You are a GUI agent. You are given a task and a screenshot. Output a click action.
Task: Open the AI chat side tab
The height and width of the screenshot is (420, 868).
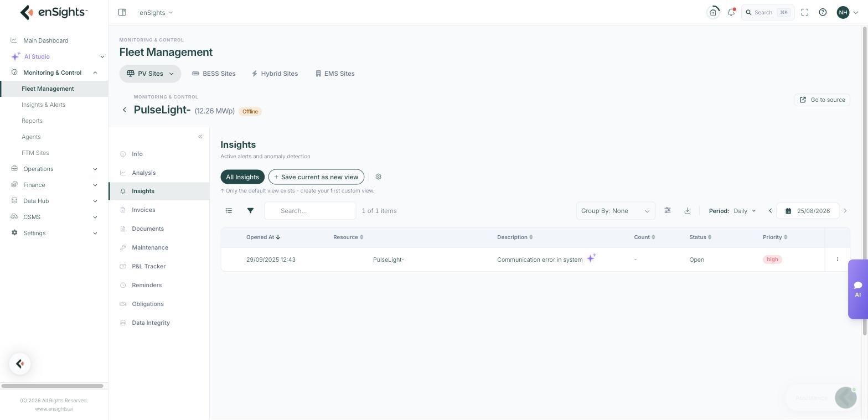857,289
